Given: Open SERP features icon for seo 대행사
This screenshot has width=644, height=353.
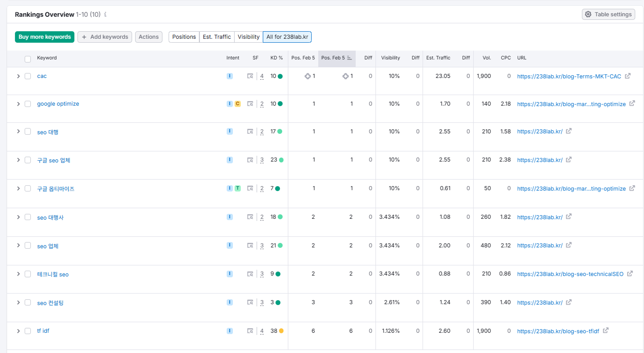Looking at the screenshot, I should click(250, 217).
